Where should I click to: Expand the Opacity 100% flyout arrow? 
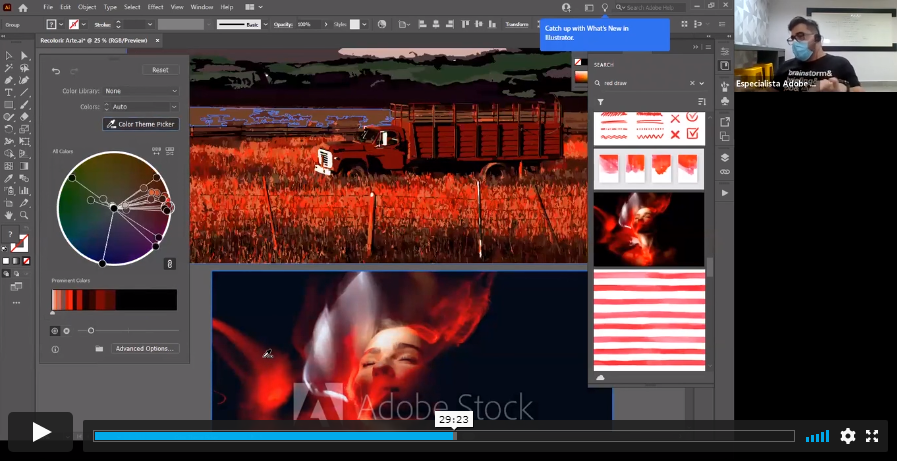pos(327,25)
